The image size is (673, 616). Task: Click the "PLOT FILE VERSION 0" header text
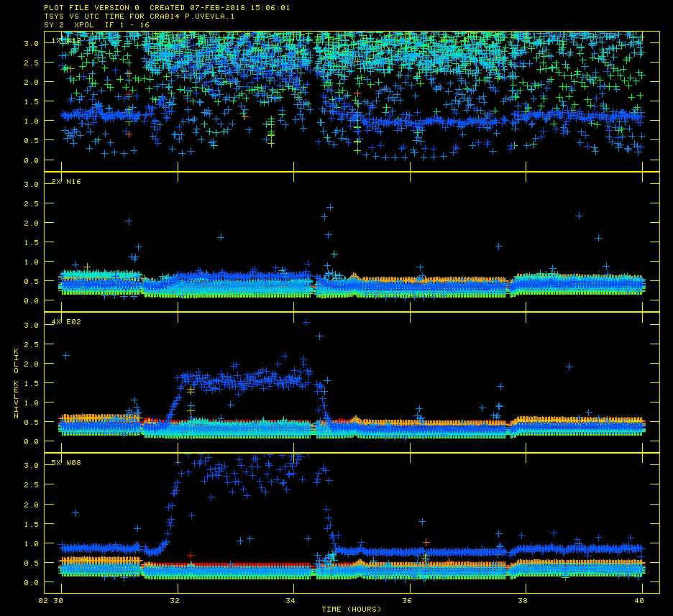coord(91,7)
